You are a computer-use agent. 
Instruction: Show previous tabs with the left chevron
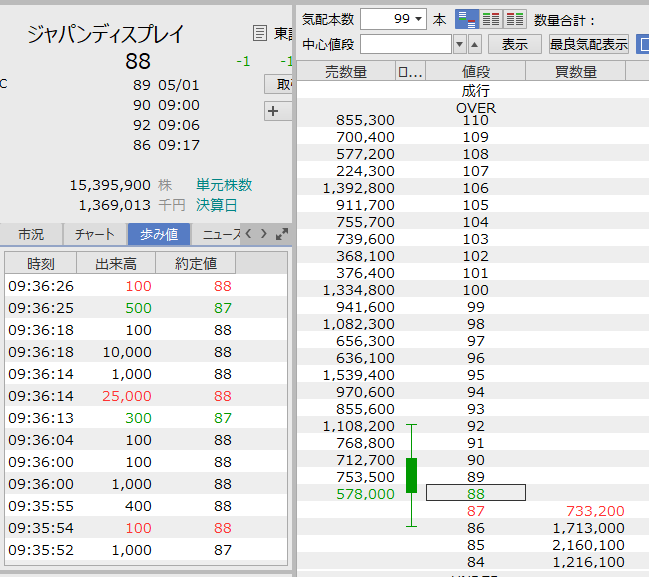248,233
